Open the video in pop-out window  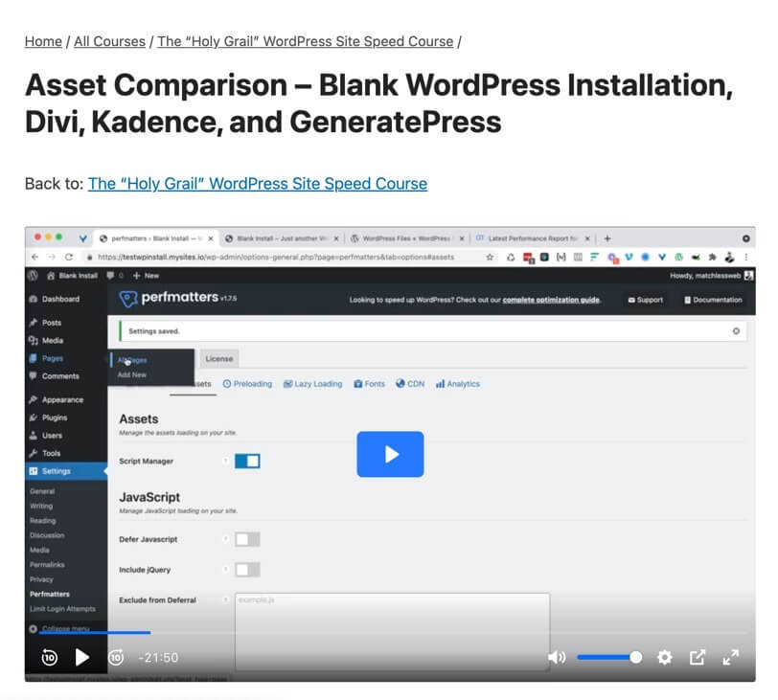[x=698, y=657]
